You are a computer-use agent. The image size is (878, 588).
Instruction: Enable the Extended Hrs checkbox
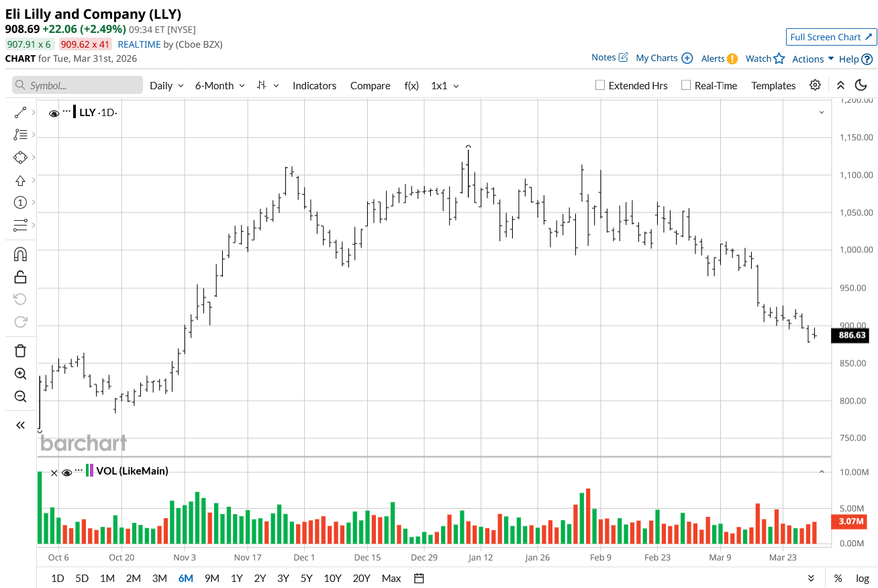[x=600, y=85]
